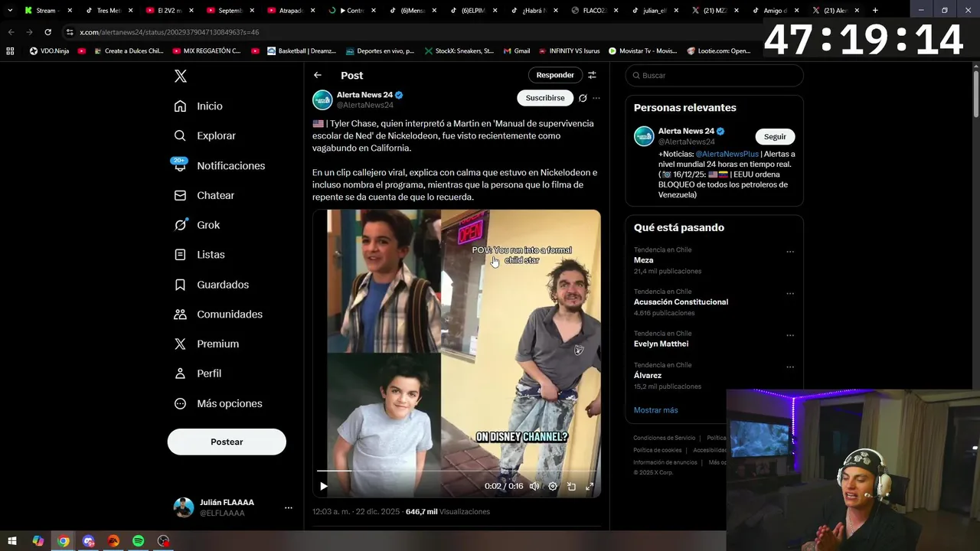Click the Postear button
Screen dimensions: 980x551
click(227, 442)
